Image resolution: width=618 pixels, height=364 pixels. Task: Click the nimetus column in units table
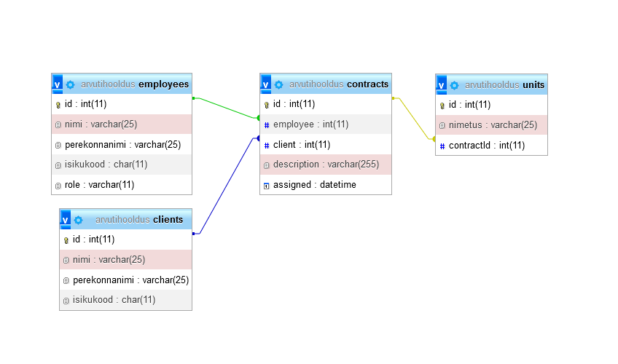coord(493,125)
